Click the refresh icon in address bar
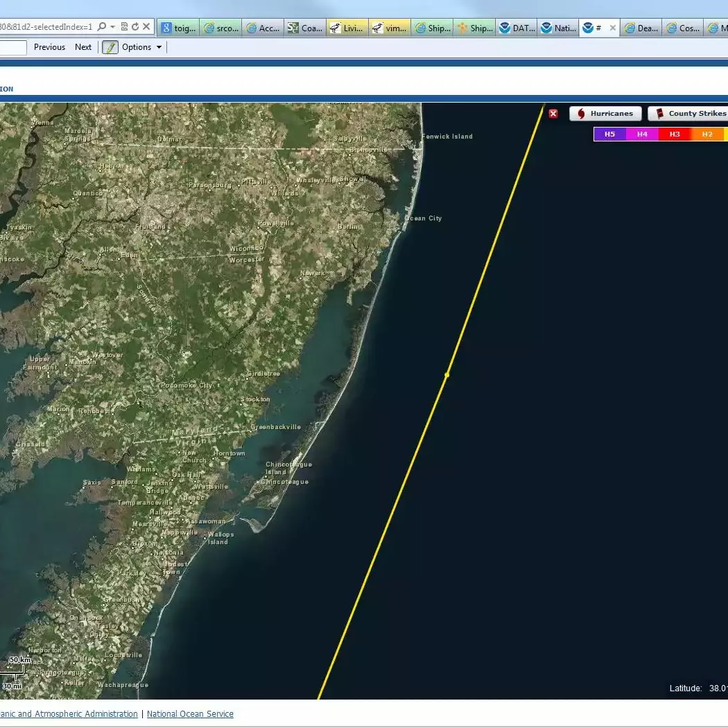Viewport: 728px width, 728px height. coord(135,27)
